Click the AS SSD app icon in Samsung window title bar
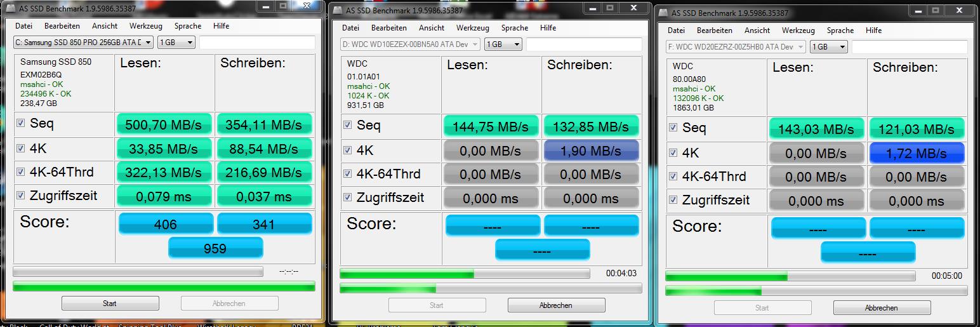 click(x=11, y=8)
